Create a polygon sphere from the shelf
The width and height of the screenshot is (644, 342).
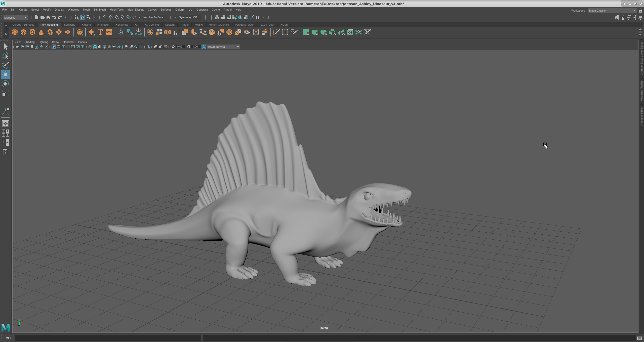pyautogui.click(x=15, y=32)
